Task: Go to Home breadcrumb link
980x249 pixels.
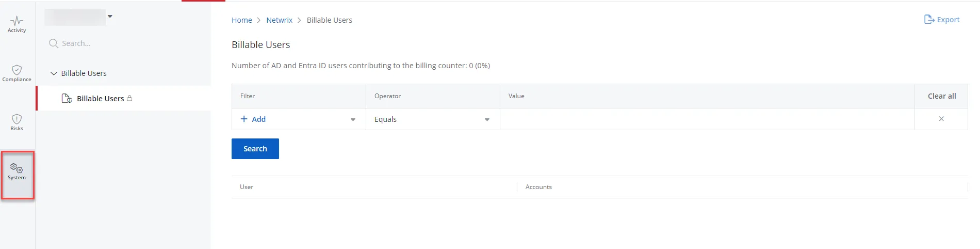Action: [241, 20]
